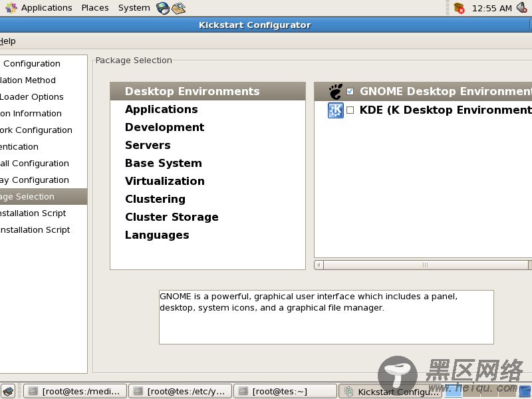Select the Servers package category
Viewport: 532px width, 399px height.
click(207, 145)
